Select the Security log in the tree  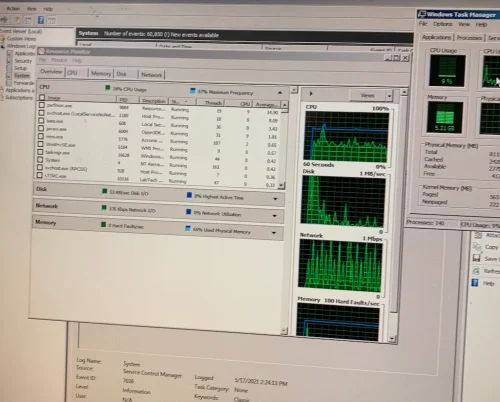pos(23,61)
